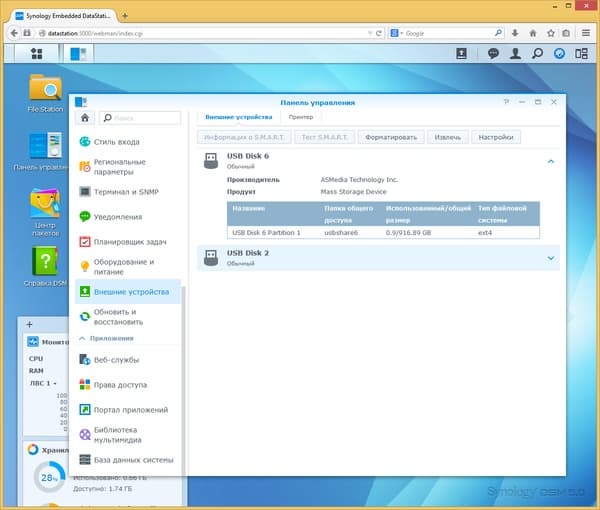The height and width of the screenshot is (510, 600).
Task: Click Тест S.M.A.R.T. button
Action: pyautogui.click(x=324, y=137)
